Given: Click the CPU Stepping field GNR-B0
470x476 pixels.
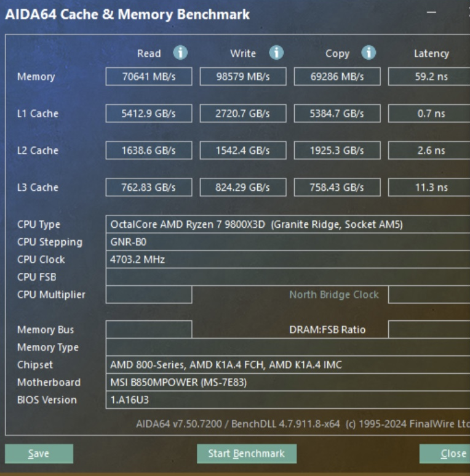Looking at the screenshot, I should coord(288,242).
